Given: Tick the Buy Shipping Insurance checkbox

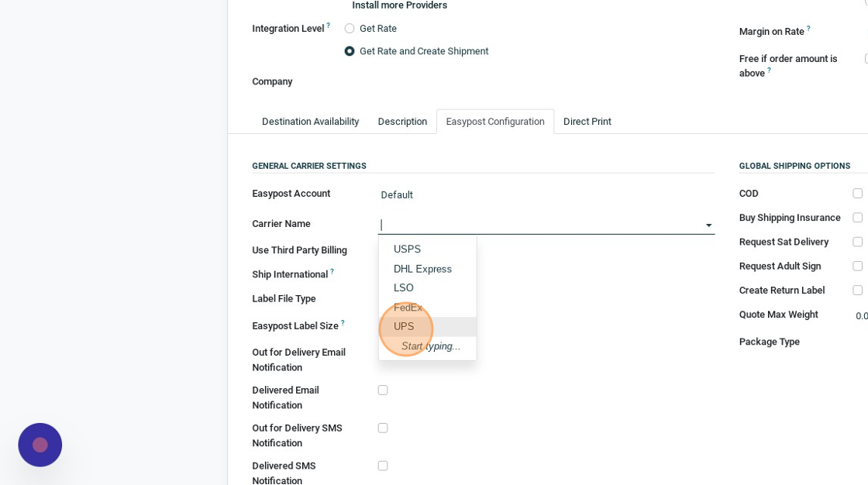Looking at the screenshot, I should coord(857,218).
